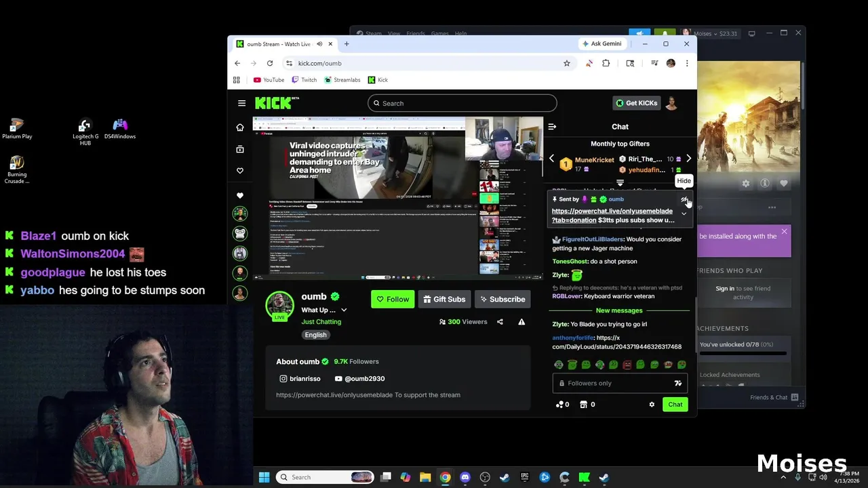
Task: Open Discord from the taskbar
Action: (465, 477)
